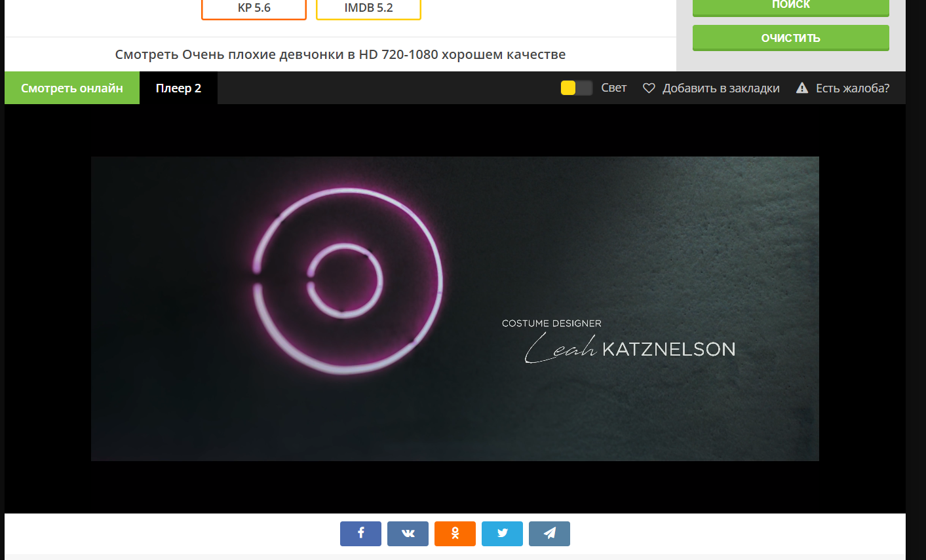926x560 pixels.
Task: Click the heart bookmark icon
Action: tap(649, 88)
